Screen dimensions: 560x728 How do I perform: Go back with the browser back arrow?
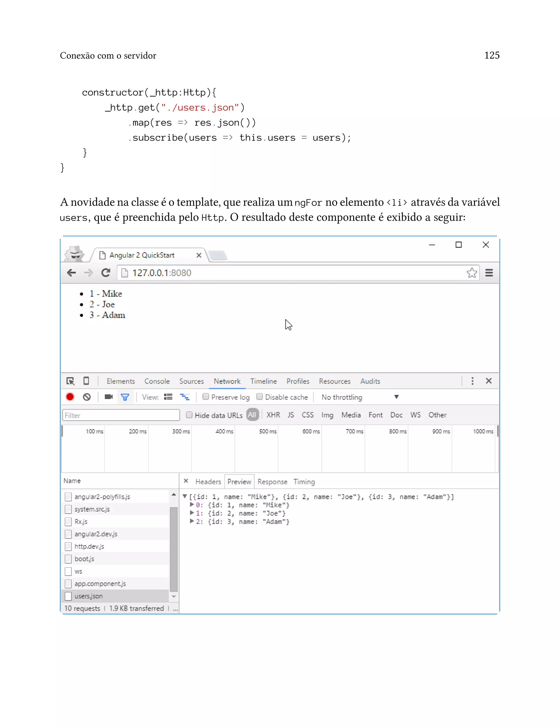(71, 273)
